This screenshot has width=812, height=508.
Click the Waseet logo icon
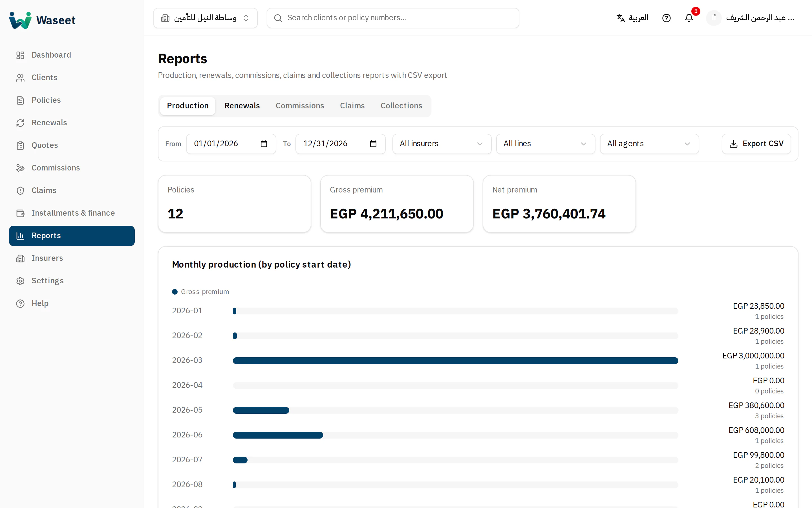coord(20,20)
